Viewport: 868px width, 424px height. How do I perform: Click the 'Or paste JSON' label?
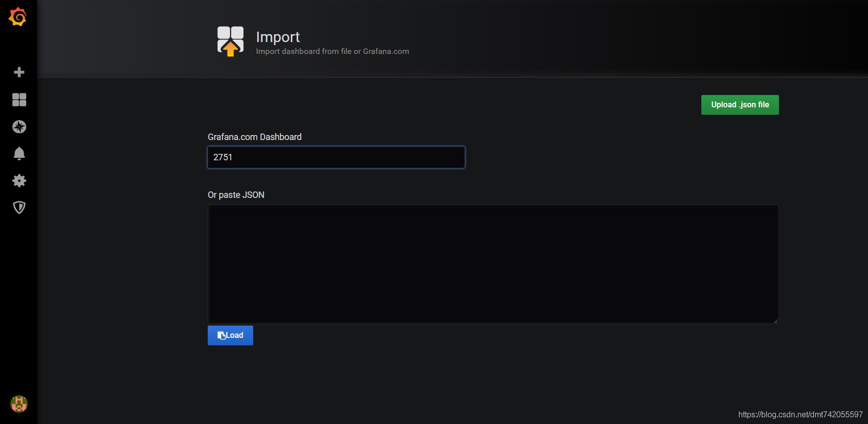click(x=236, y=195)
